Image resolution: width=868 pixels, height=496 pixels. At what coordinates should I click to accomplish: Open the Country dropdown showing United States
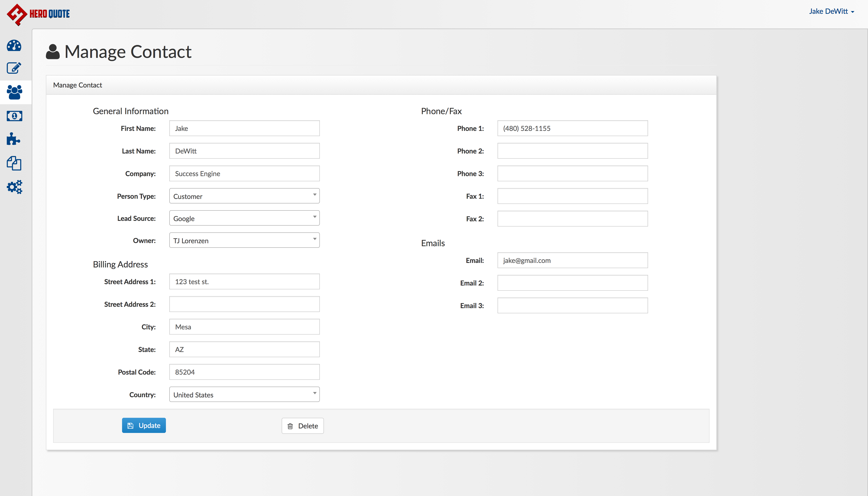tap(244, 394)
